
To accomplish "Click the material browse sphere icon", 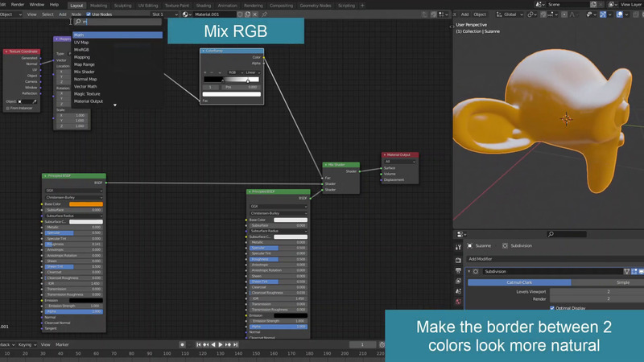I will (187, 14).
